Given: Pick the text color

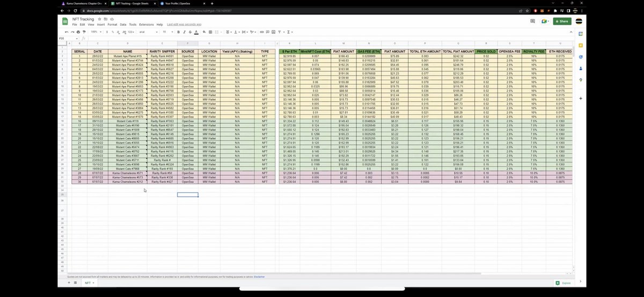Looking at the screenshot, I should point(196,32).
